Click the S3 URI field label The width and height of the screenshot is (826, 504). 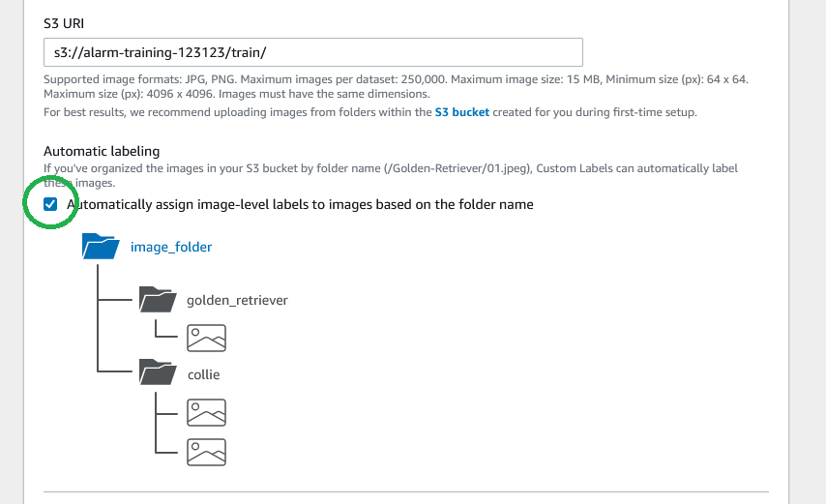click(64, 23)
